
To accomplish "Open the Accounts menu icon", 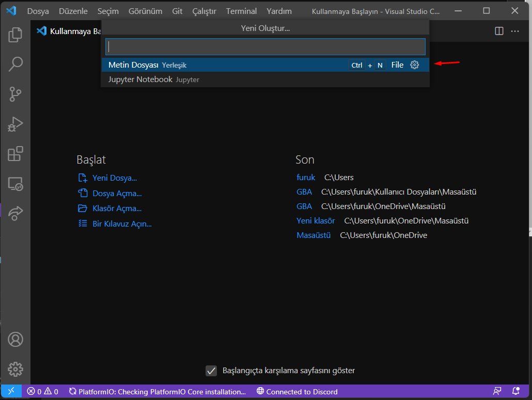I will pos(15,339).
